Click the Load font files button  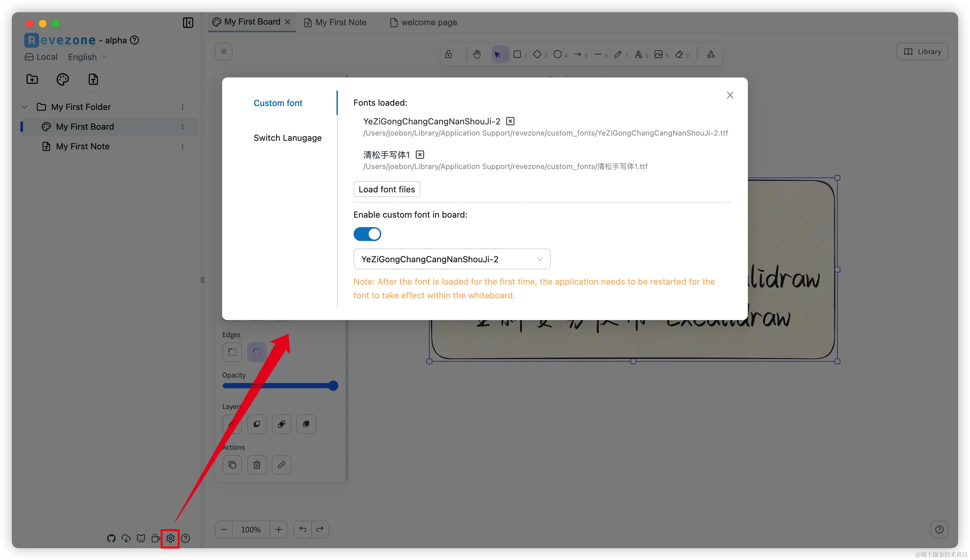tap(386, 189)
